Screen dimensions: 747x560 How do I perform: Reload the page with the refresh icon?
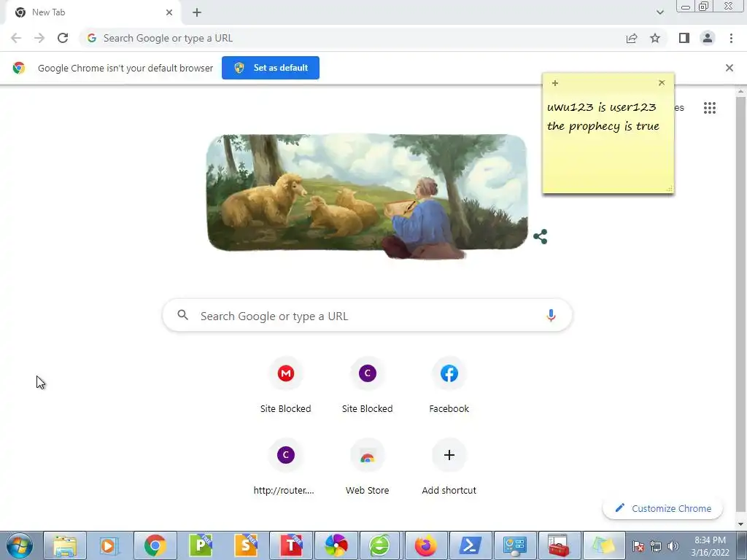63,38
